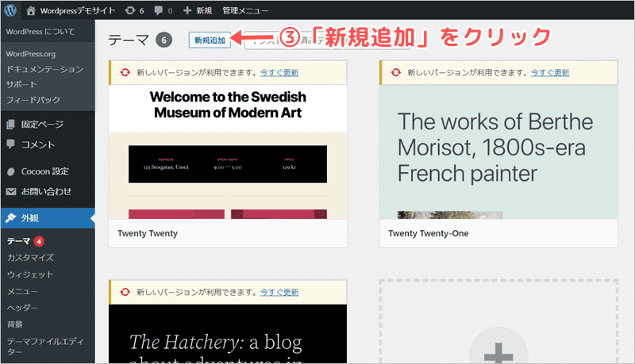Viewport: 635px width, 364px height.
Task: Click the WordPress logo icon
Action: [x=11, y=11]
